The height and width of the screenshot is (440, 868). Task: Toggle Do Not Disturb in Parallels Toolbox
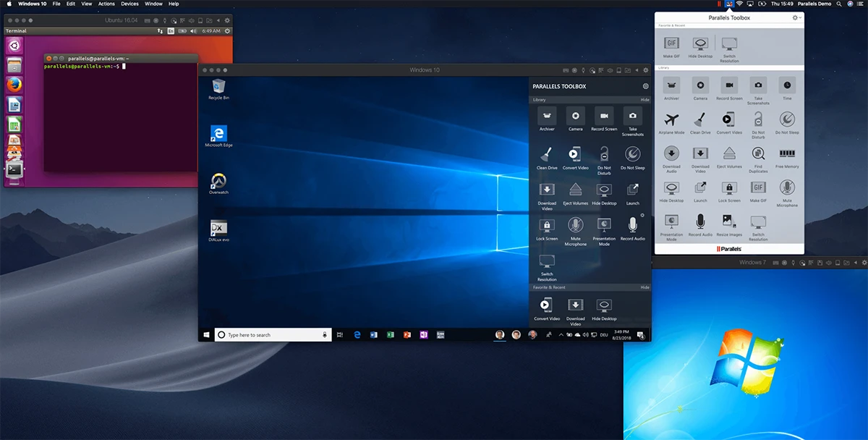coord(758,120)
